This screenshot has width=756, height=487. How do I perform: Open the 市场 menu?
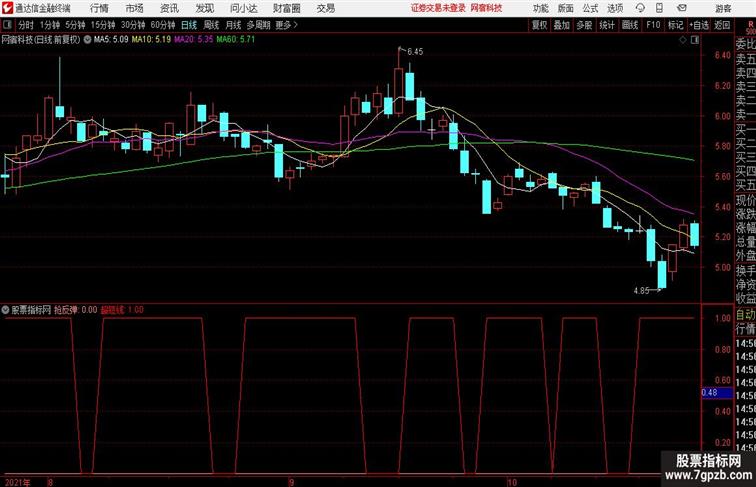(134, 8)
